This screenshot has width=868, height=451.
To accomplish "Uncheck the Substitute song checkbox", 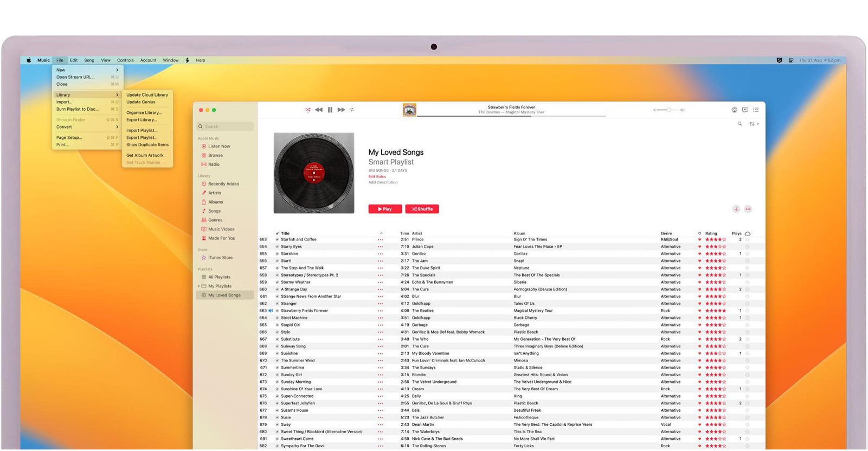I will [277, 339].
